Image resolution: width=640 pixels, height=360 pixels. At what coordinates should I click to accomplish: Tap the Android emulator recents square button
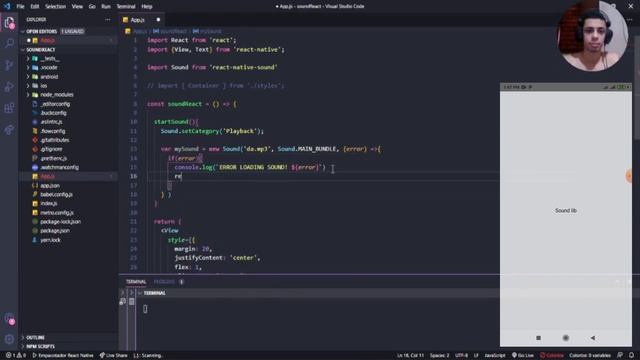tap(538, 338)
